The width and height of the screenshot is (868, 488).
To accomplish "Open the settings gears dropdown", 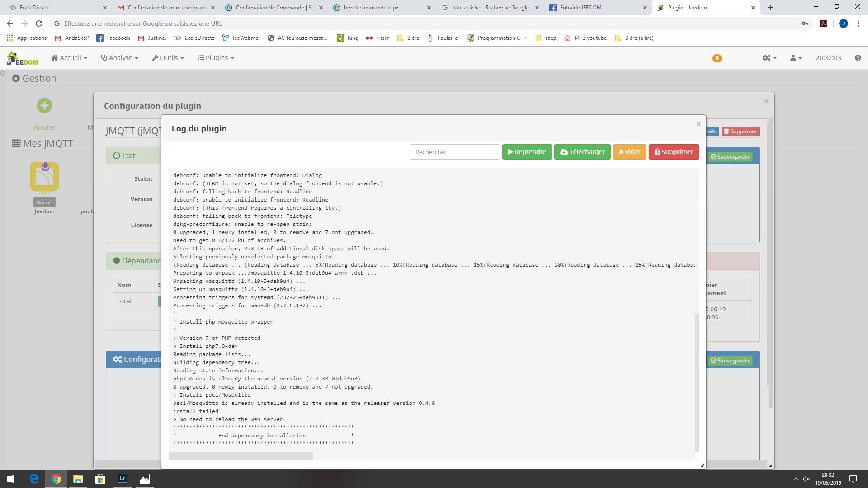I will tap(769, 58).
